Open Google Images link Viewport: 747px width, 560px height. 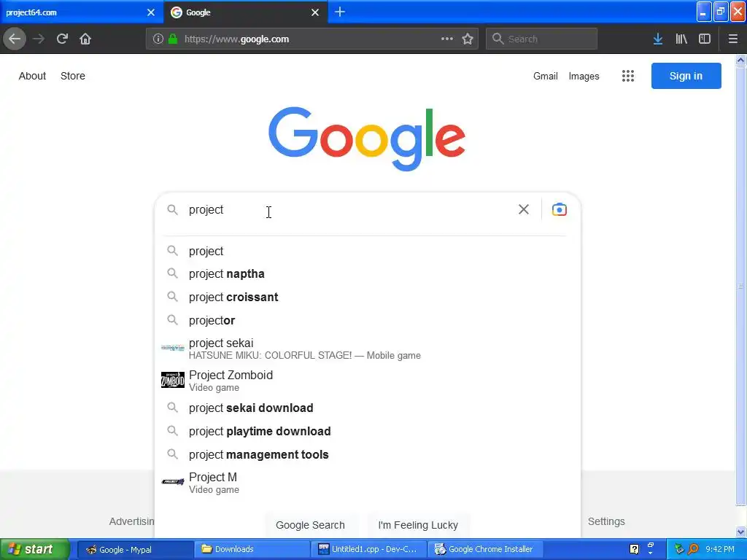(x=584, y=76)
